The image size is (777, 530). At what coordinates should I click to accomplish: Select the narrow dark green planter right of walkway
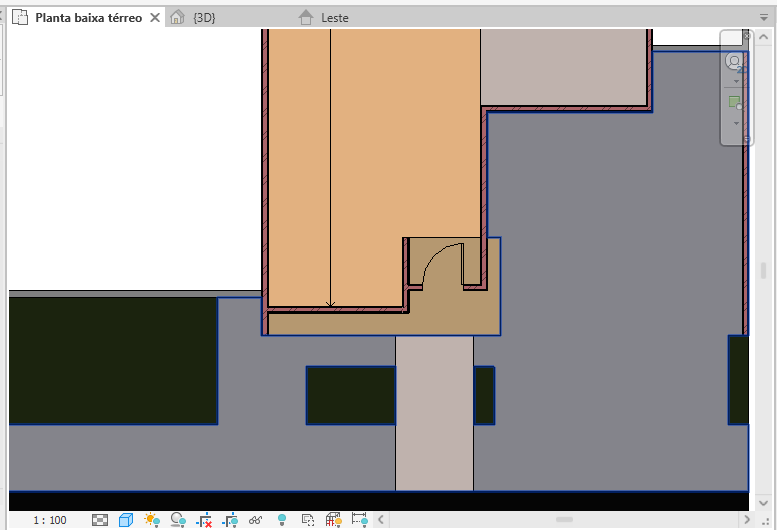click(x=485, y=395)
